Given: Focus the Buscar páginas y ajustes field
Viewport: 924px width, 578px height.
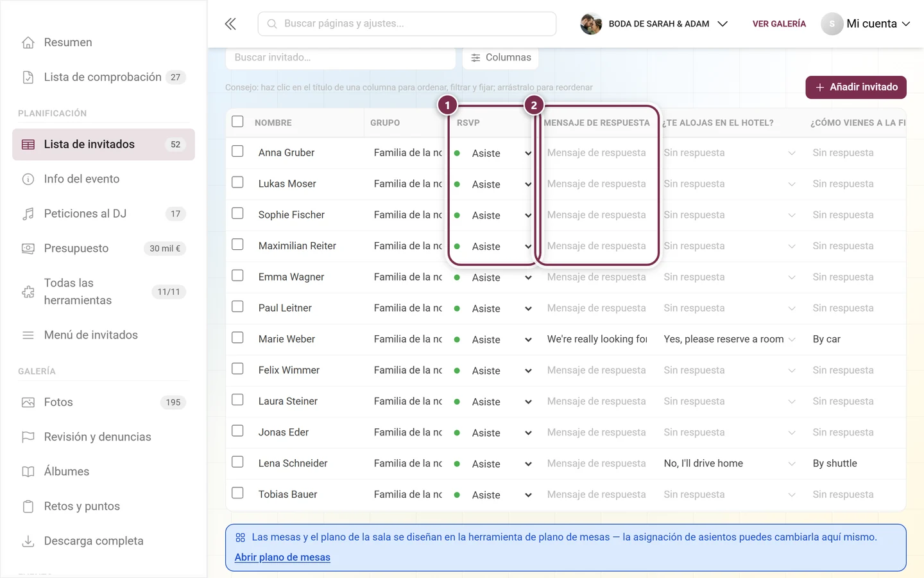Looking at the screenshot, I should [407, 24].
